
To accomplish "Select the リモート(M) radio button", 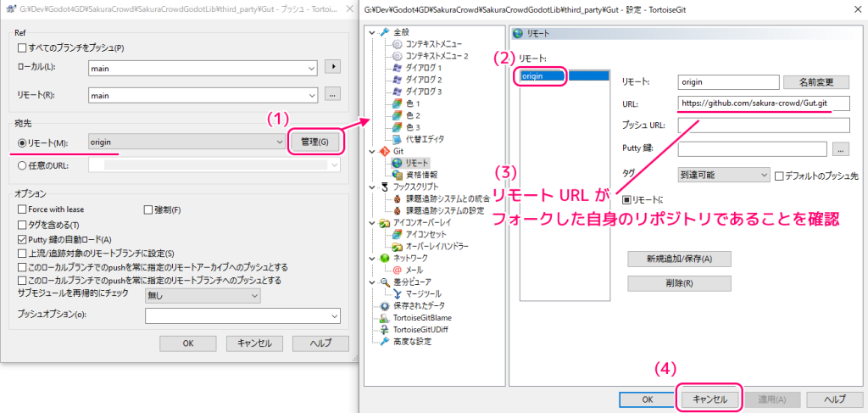I will [22, 142].
